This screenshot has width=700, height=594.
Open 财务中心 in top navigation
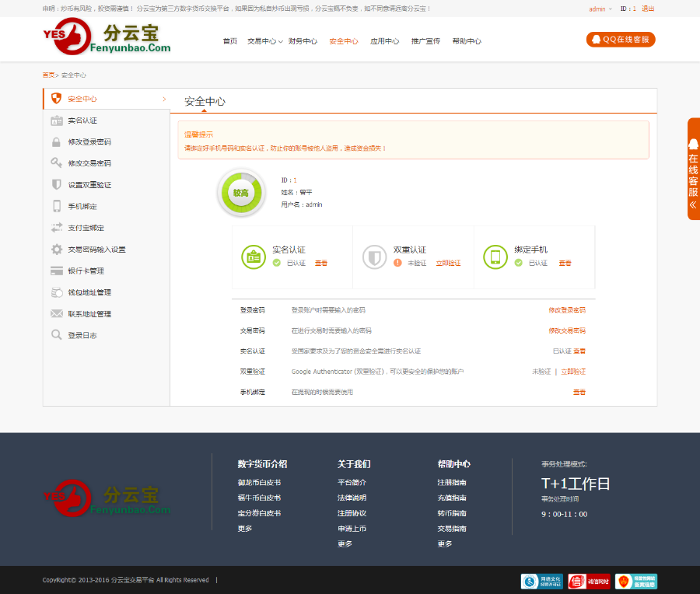[x=303, y=41]
